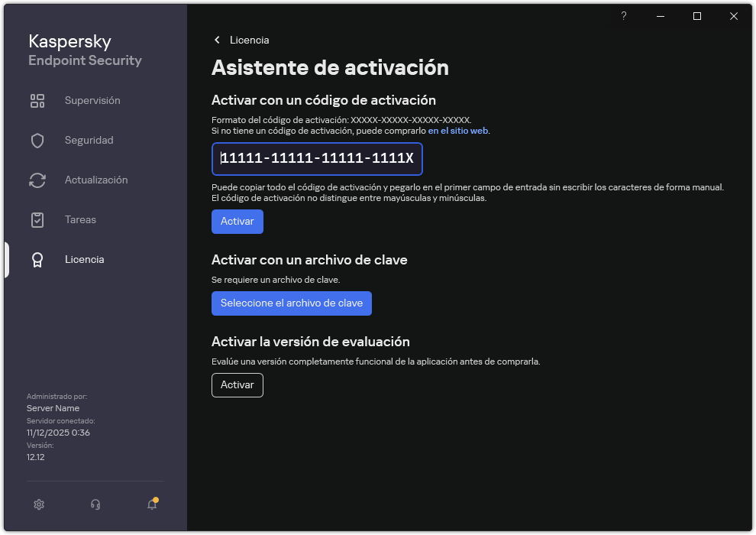Select the Tareas tasks icon
Screen dimensions: 756x535
tap(37, 219)
